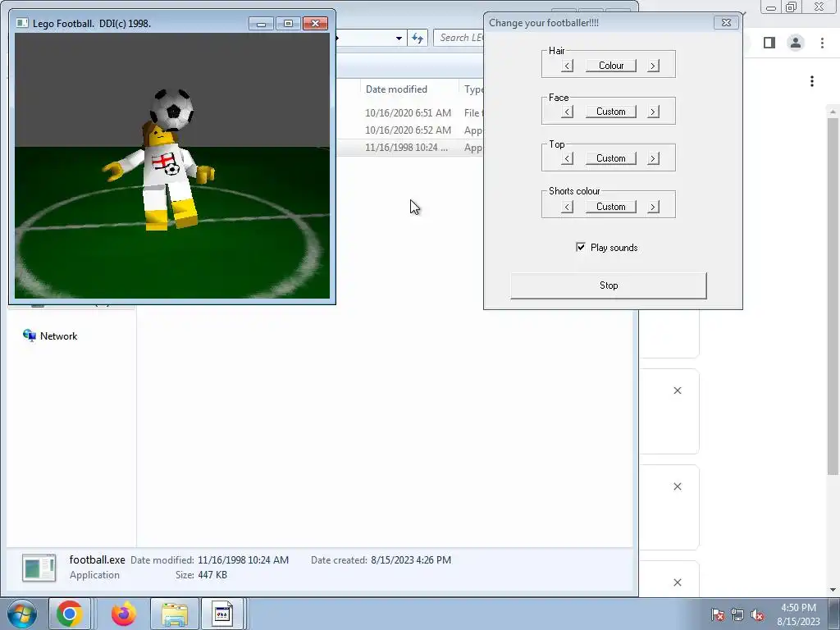Open File Explorer taskbar icon

175,614
